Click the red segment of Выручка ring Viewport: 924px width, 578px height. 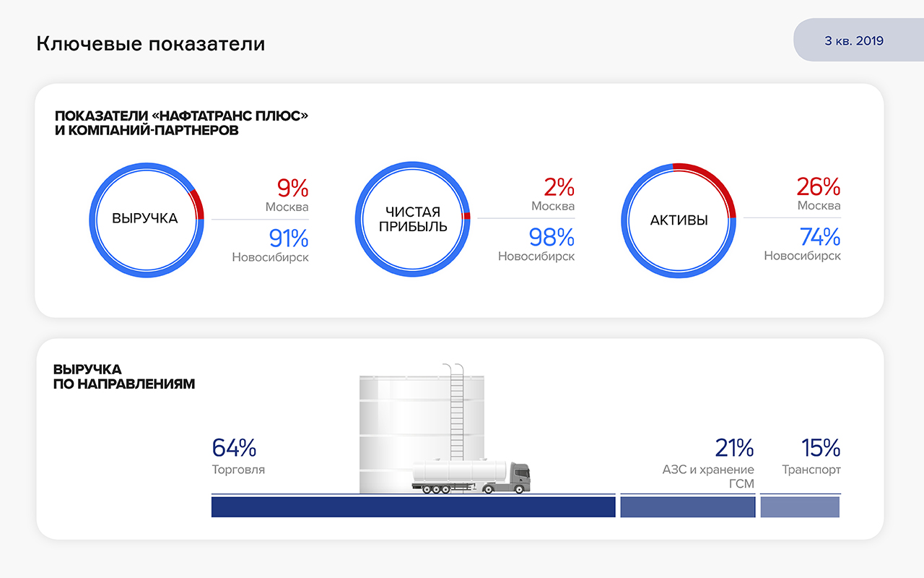click(198, 204)
